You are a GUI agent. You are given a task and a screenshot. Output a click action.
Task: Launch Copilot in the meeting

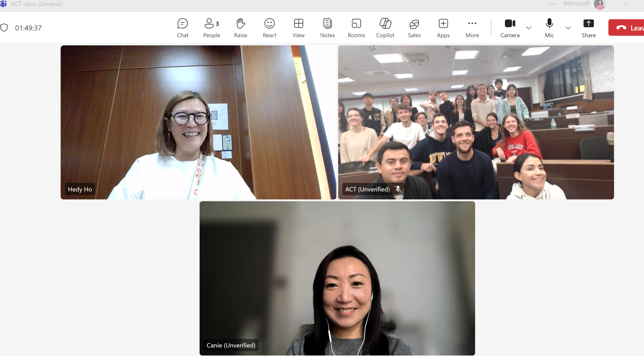tap(385, 28)
